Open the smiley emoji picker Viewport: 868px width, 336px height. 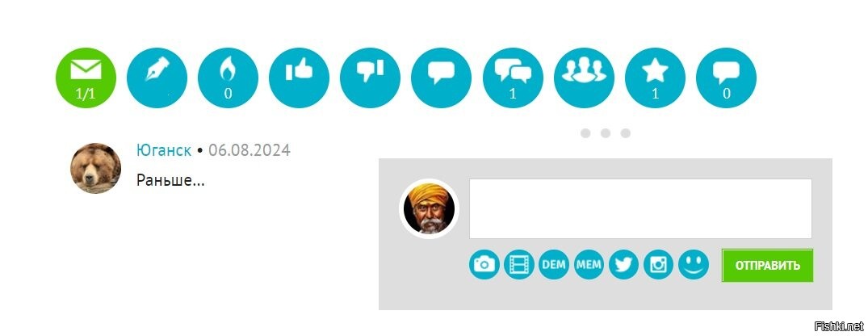pyautogui.click(x=693, y=264)
